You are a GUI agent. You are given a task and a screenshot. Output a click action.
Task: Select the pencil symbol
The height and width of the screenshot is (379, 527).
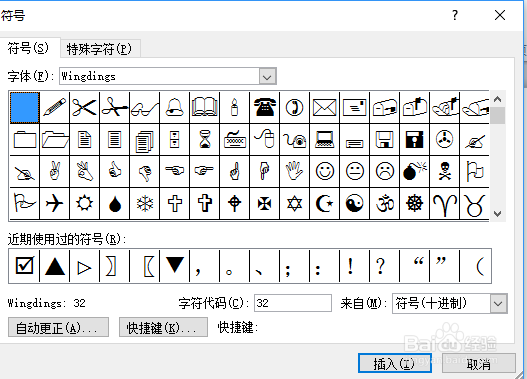(x=55, y=108)
